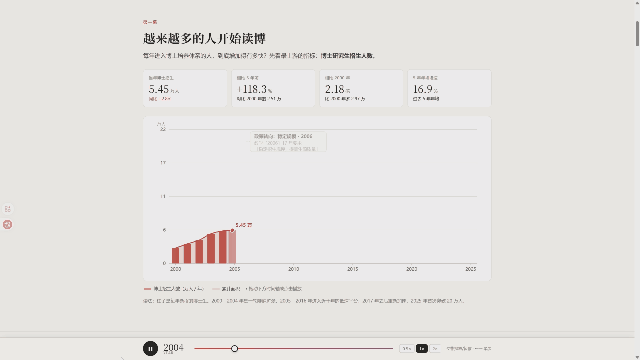The height and width of the screenshot is (360, 640).
Task: Click the chart tooltip box
Action: (288, 142)
